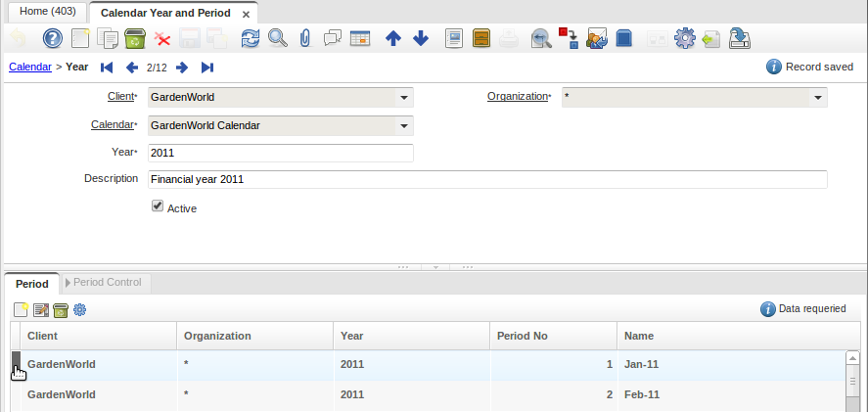
Task: Expand the Organization dropdown
Action: click(x=817, y=98)
